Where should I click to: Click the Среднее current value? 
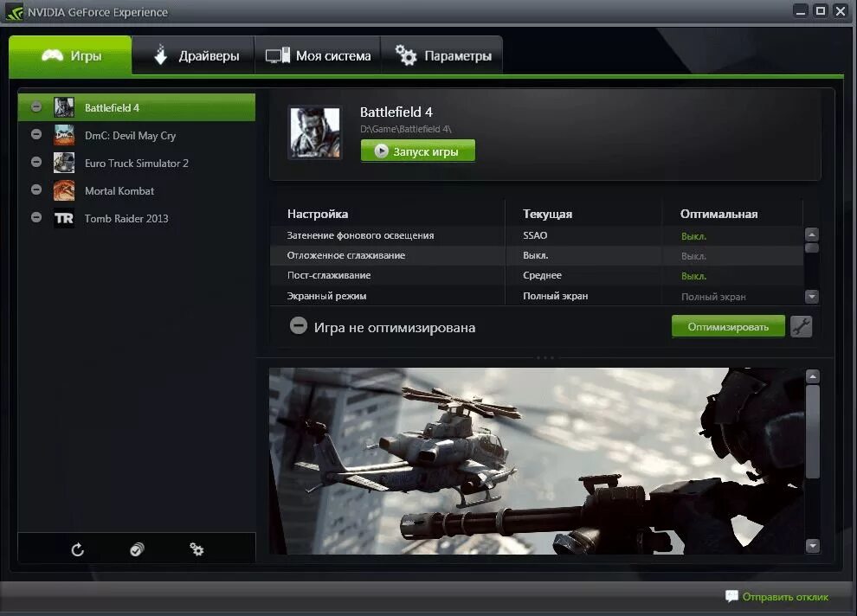(x=542, y=275)
